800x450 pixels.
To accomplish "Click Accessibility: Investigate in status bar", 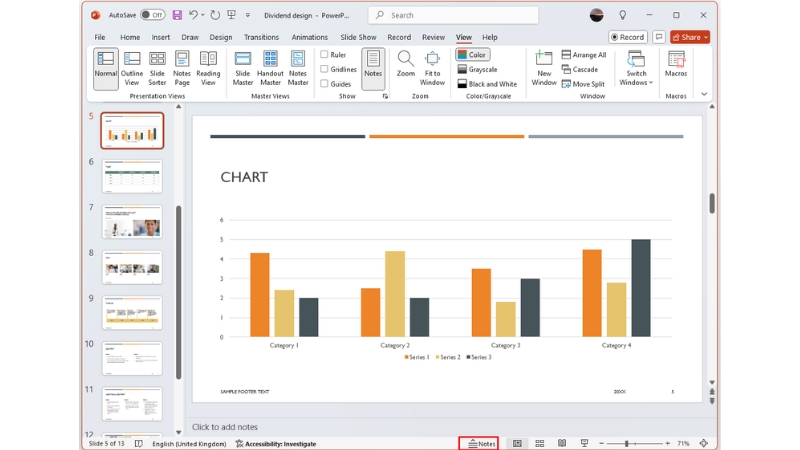I will [x=276, y=443].
